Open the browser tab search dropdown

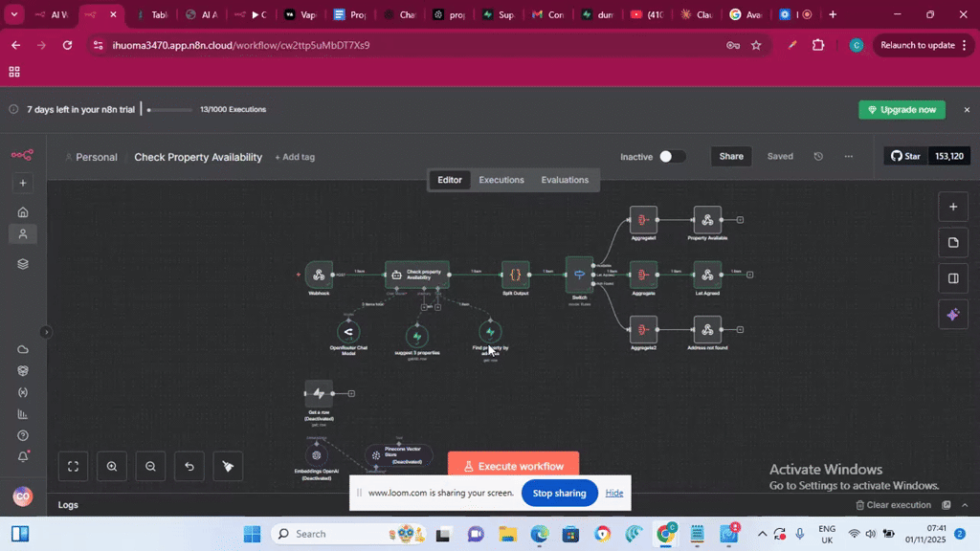pyautogui.click(x=13, y=13)
